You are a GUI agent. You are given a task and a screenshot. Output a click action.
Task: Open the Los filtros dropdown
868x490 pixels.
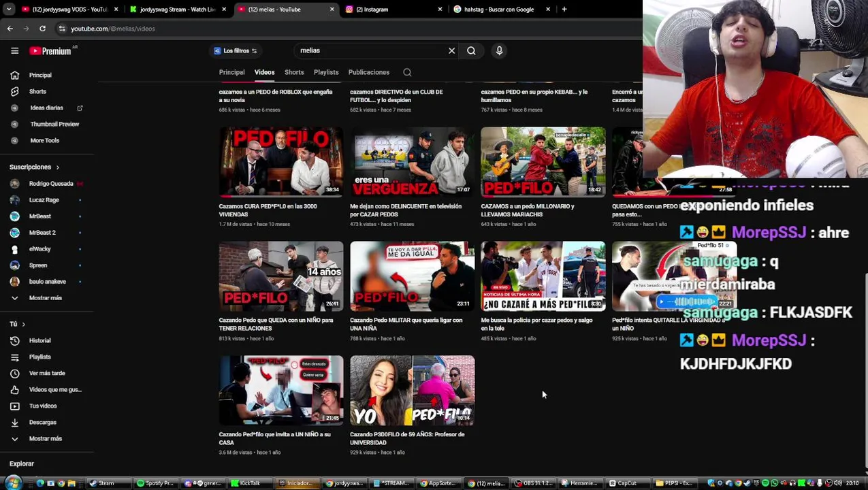235,51
